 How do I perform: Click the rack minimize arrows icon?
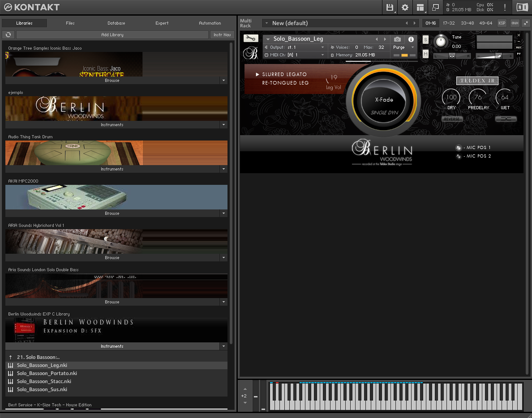point(526,23)
